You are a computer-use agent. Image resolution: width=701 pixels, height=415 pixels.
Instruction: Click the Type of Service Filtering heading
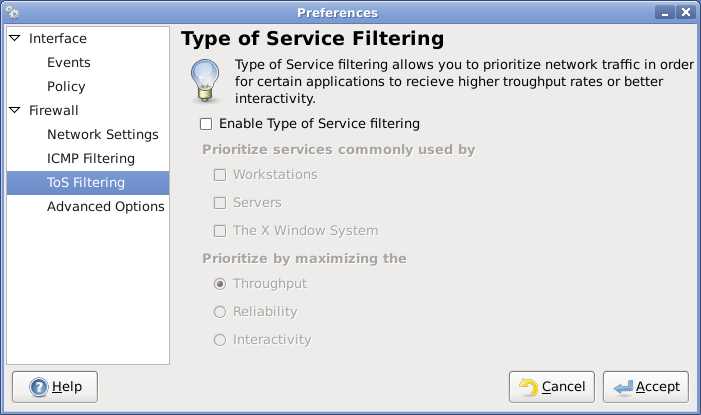click(x=312, y=38)
